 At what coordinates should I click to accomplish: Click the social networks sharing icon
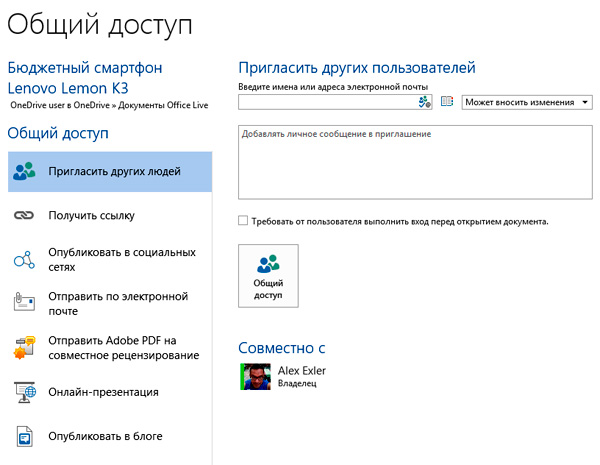click(x=24, y=260)
